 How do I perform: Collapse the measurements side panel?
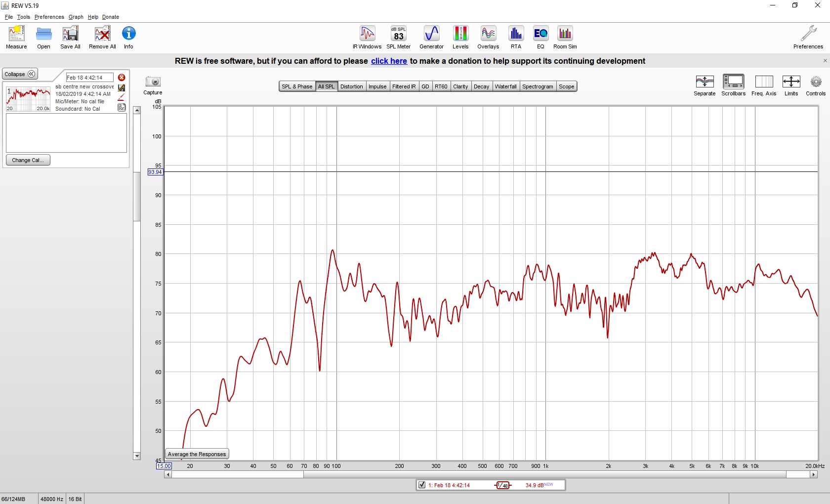[x=20, y=74]
